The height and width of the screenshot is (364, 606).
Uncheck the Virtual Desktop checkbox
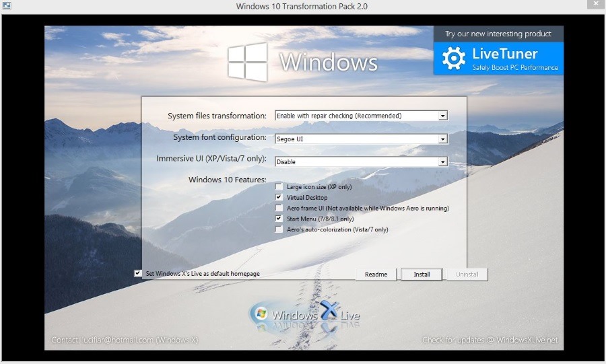pos(279,197)
